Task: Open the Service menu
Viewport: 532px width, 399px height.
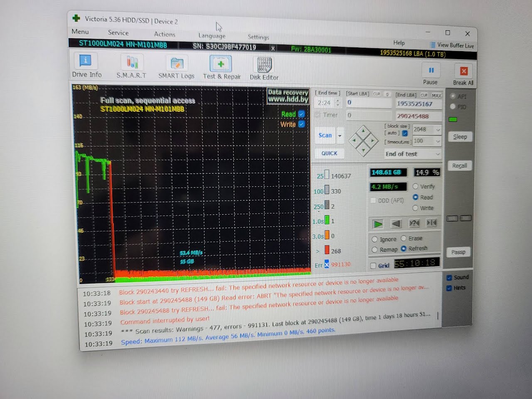Action: pyautogui.click(x=118, y=33)
